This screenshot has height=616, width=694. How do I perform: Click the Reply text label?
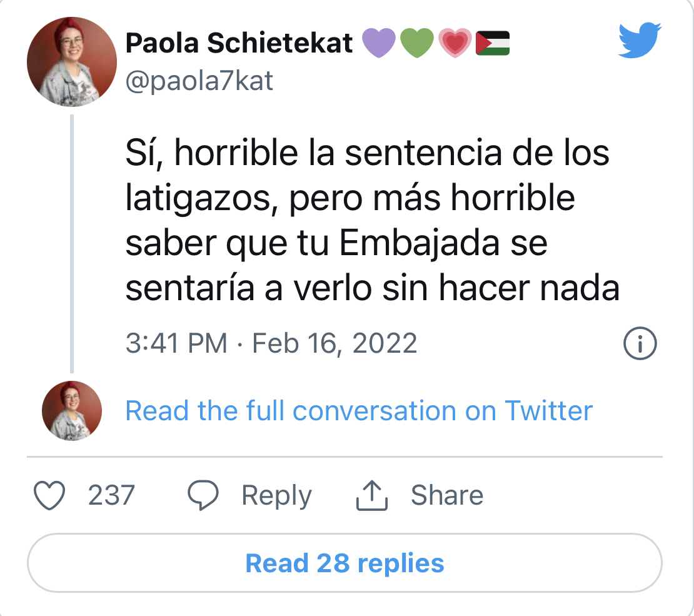(276, 495)
